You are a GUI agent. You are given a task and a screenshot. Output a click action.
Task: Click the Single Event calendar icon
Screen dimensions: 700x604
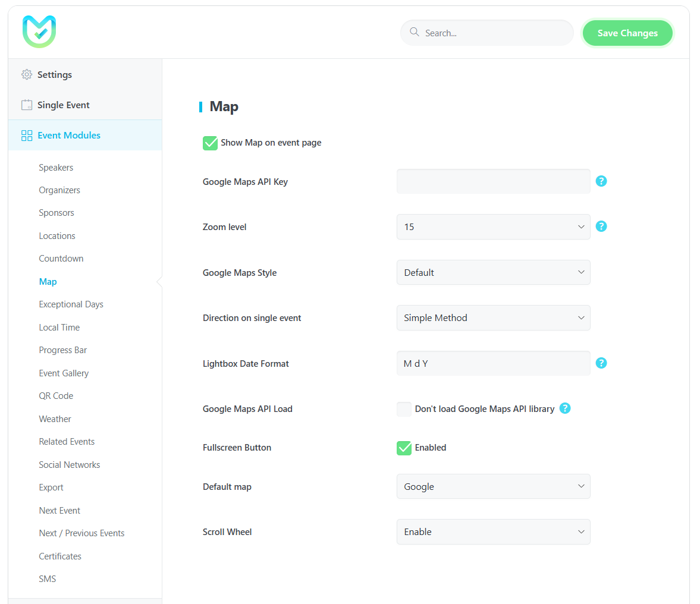point(27,105)
